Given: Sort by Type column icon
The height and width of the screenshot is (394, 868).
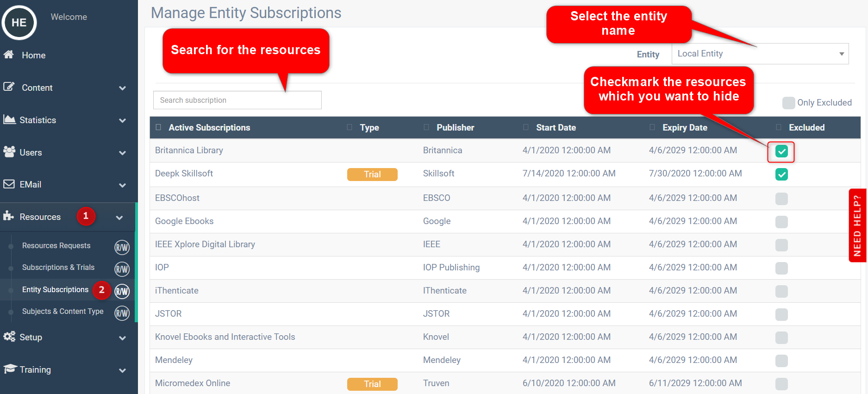Looking at the screenshot, I should point(350,127).
